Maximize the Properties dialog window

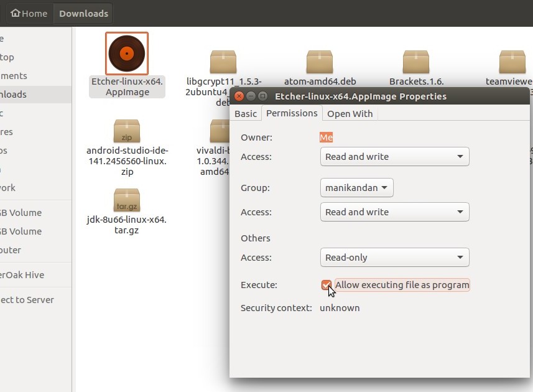(x=262, y=96)
